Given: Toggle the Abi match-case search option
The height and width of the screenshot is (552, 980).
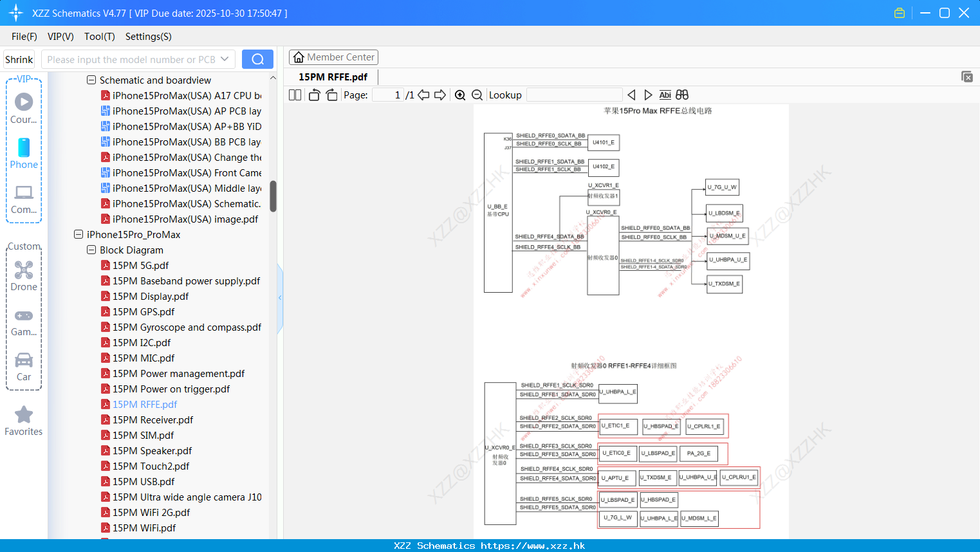Looking at the screenshot, I should 665,95.
